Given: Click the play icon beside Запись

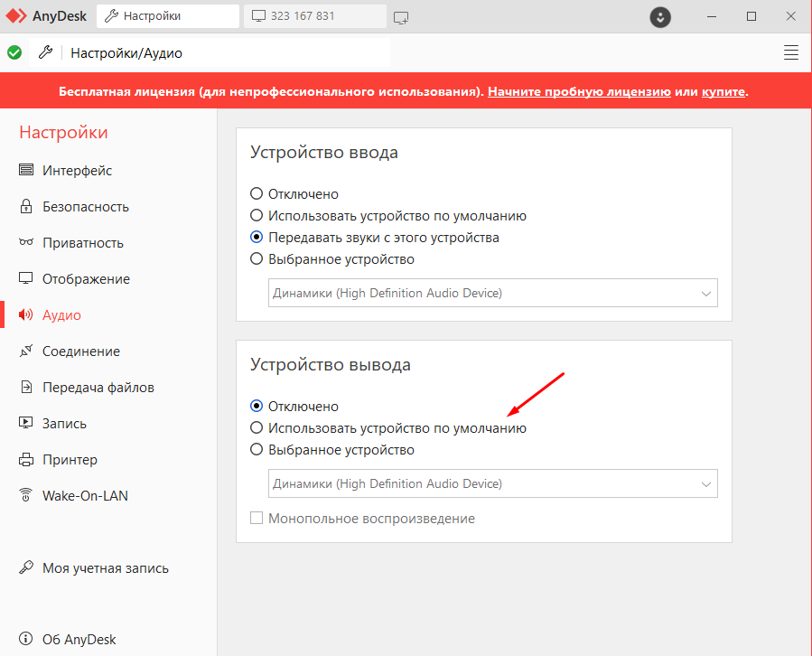Looking at the screenshot, I should pyautogui.click(x=26, y=423).
